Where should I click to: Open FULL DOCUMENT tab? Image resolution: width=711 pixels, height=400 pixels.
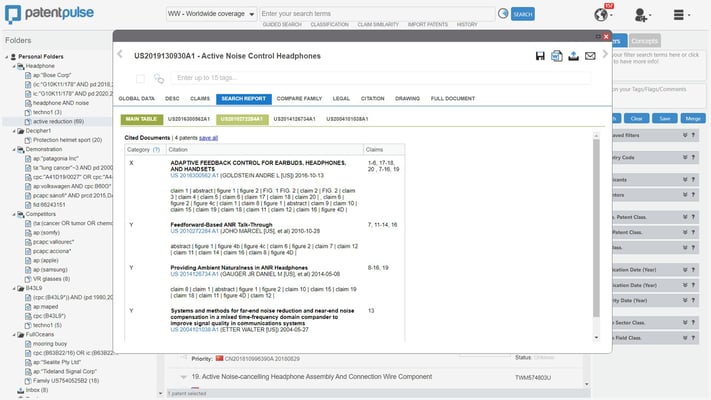453,98
